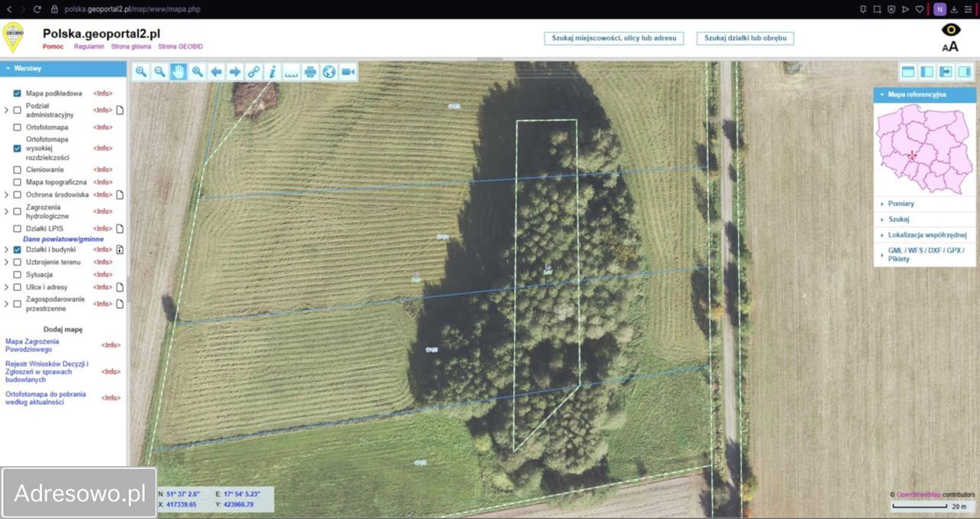
Task: Enable the Mapa topograficzna layer
Action: tap(17, 182)
